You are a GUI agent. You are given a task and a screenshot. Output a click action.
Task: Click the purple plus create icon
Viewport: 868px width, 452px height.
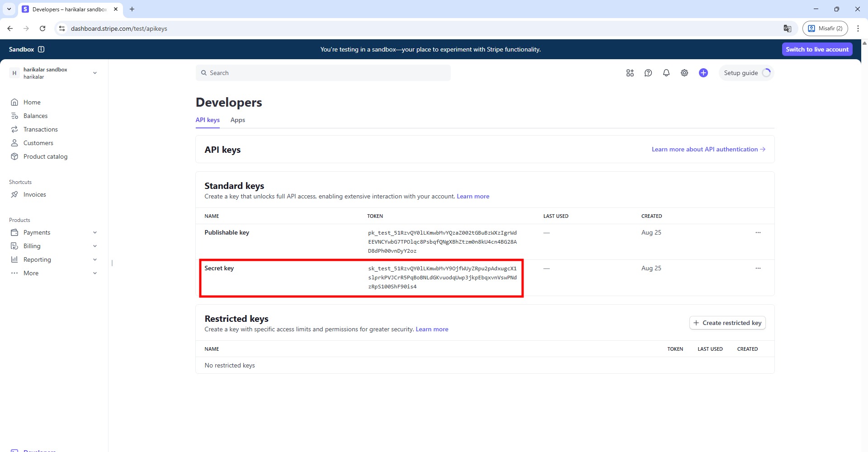tap(703, 73)
